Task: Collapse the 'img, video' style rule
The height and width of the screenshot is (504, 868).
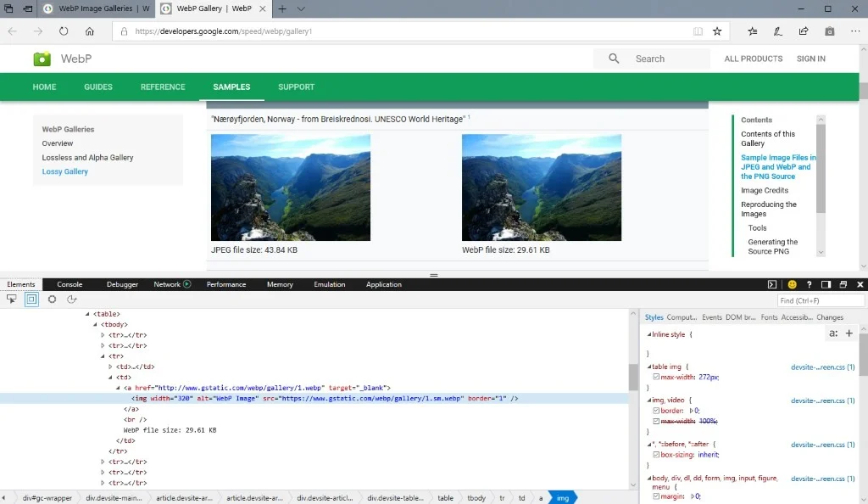Action: tap(649, 400)
